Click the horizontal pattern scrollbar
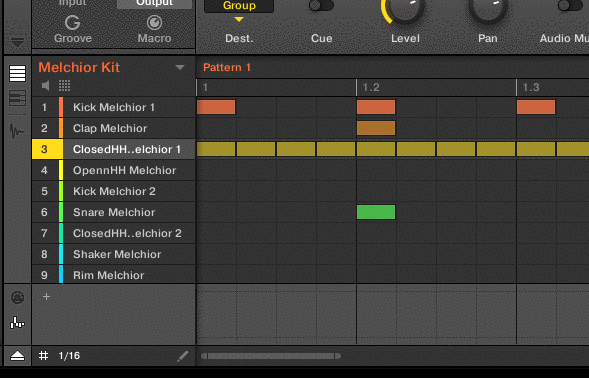This screenshot has height=378, width=589. click(x=271, y=356)
